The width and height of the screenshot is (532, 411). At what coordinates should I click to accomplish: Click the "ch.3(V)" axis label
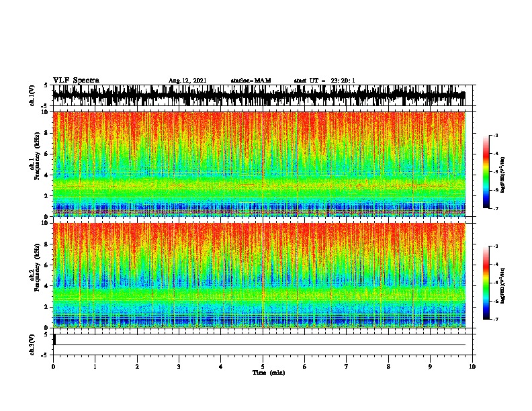32,345
